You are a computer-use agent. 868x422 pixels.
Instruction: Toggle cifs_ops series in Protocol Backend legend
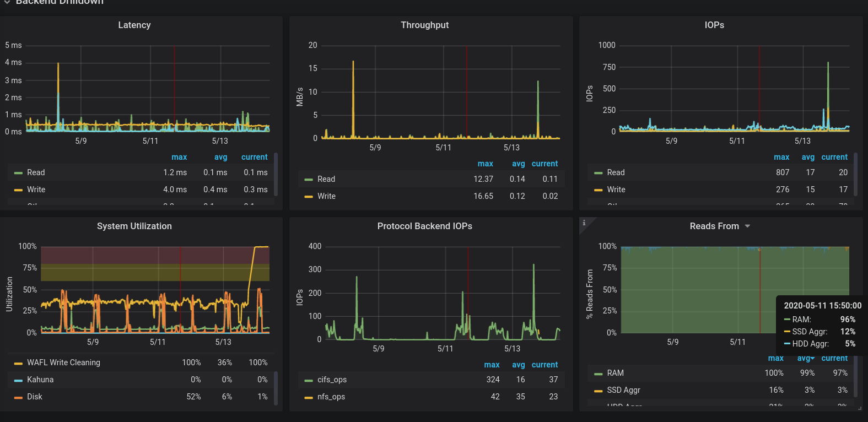tap(332, 380)
